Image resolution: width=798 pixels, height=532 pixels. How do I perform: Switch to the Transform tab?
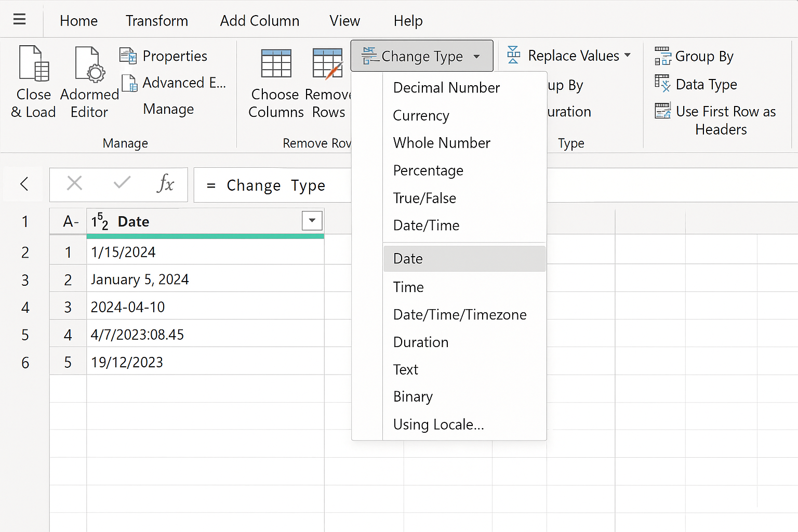pos(157,21)
